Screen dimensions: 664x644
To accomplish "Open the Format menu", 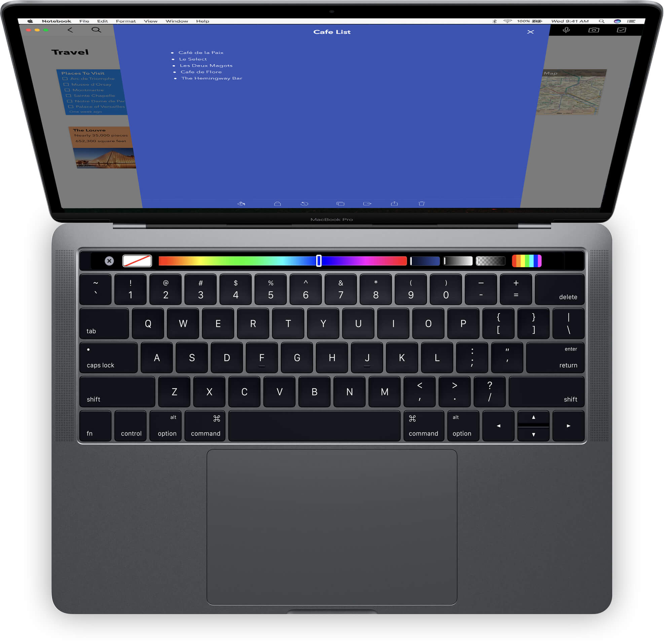I will click(x=123, y=22).
